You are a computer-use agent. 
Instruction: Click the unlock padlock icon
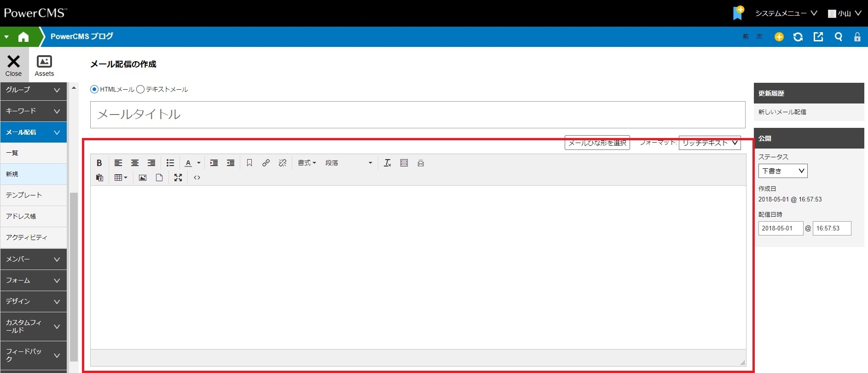click(857, 37)
